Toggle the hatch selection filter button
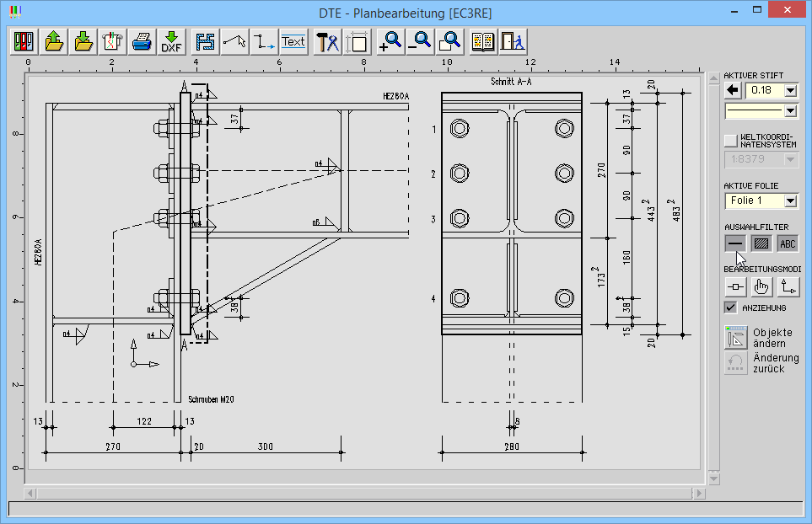This screenshot has width=812, height=524. pos(762,244)
